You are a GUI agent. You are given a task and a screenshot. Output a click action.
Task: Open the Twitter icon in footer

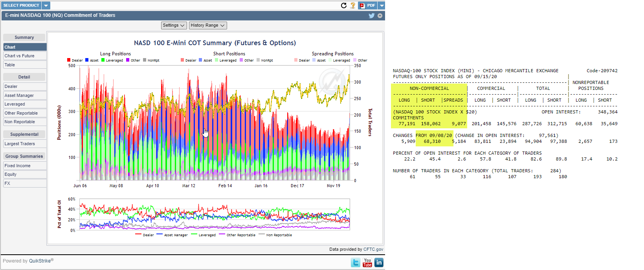(x=355, y=263)
